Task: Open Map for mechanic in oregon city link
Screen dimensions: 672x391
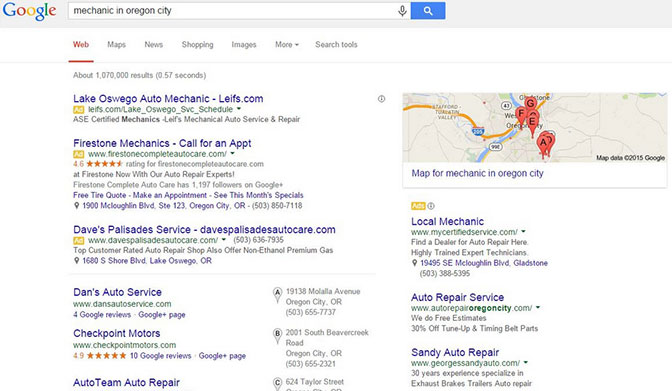Action: pos(477,173)
